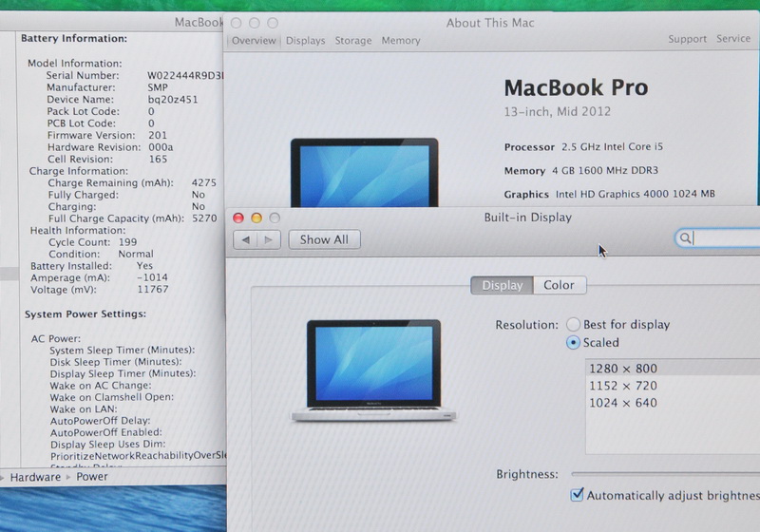Click the AutoPowerOff Enabled row
760x532 pixels.
(106, 432)
